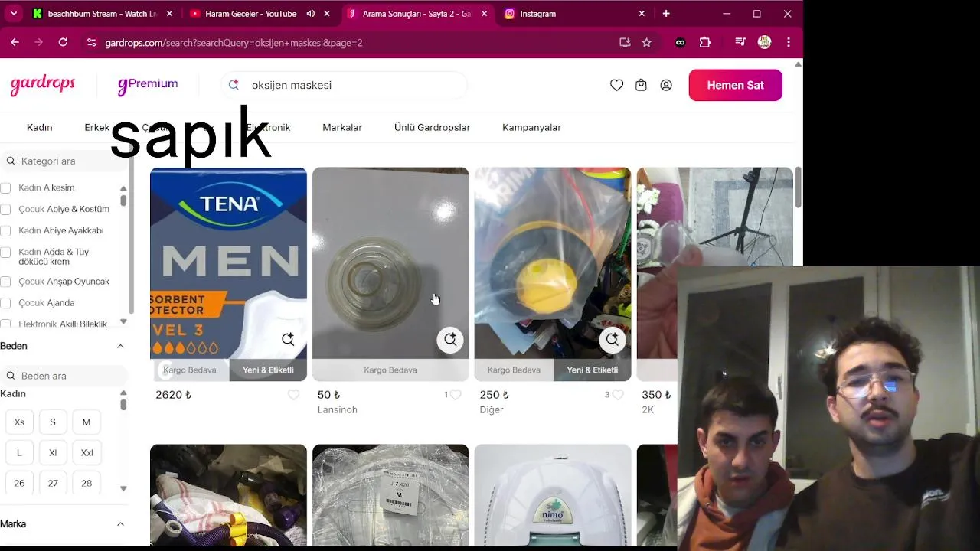
Task: Click category list scroll-down arrow
Action: [x=123, y=322]
